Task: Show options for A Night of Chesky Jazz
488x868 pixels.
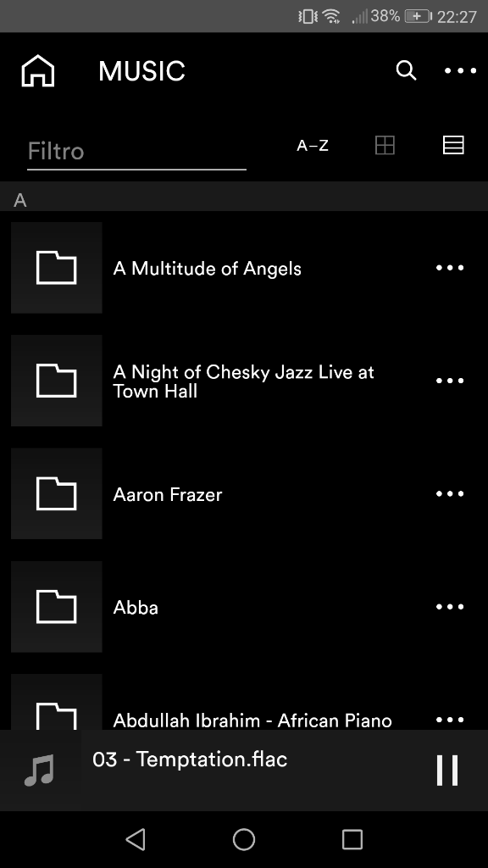Action: [x=450, y=381]
